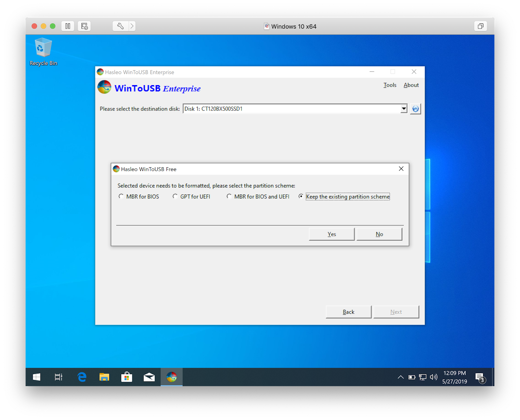Open the Windows Start menu

click(37, 377)
